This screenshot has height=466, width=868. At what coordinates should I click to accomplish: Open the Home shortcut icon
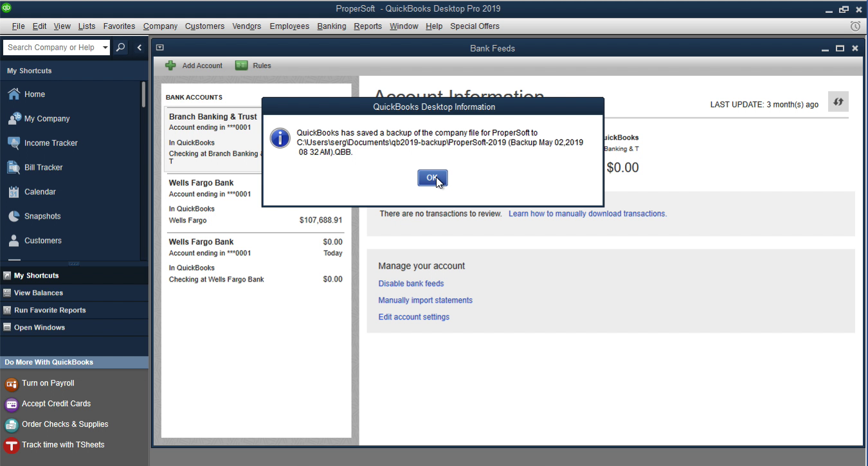[x=14, y=94]
